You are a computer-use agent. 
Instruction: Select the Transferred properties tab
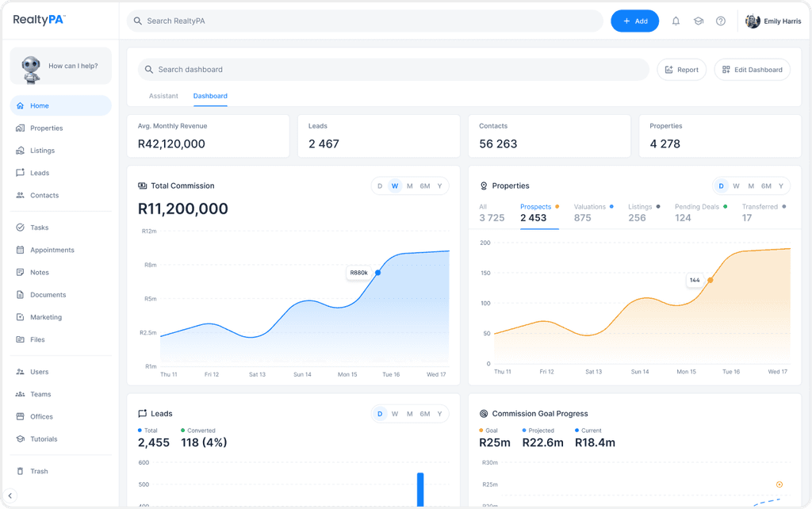point(764,212)
